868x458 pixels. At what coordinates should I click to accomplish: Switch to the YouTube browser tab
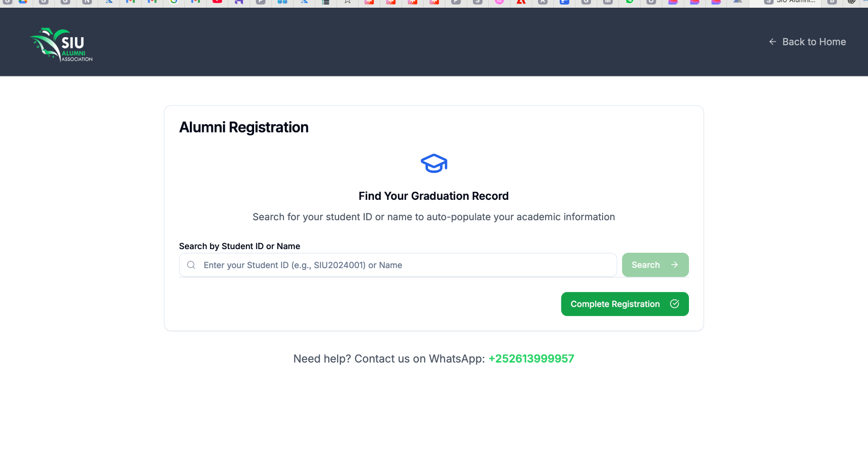click(x=217, y=2)
